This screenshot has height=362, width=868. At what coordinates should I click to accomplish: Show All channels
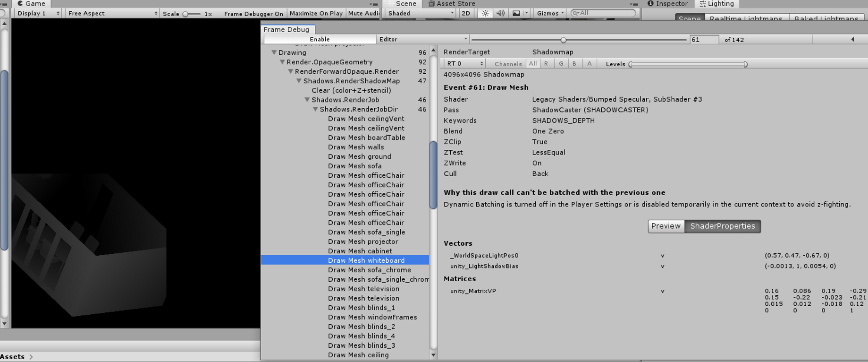coord(533,64)
